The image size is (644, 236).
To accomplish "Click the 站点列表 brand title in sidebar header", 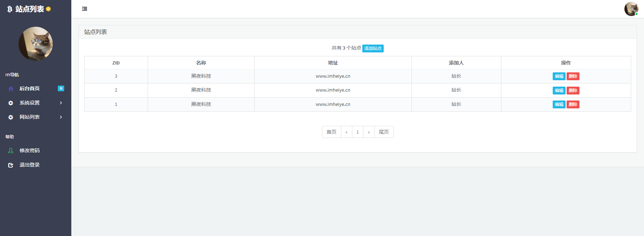I will [x=30, y=9].
